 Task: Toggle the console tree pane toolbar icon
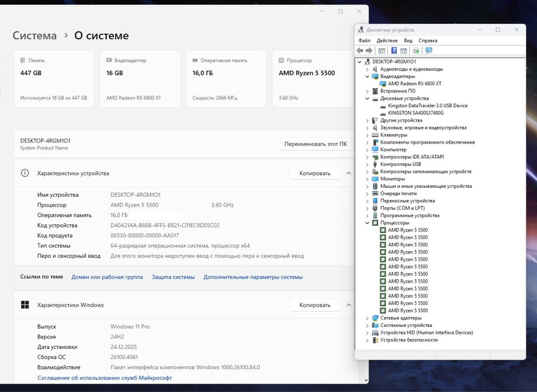(382, 50)
